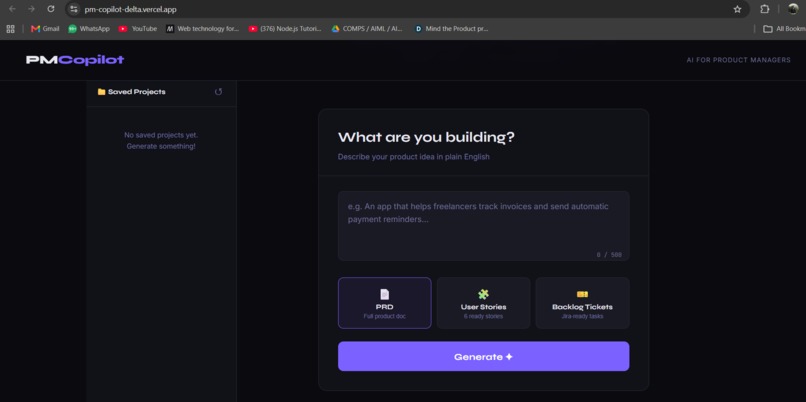Click the 'What are you building?' heading
This screenshot has height=402, width=806.
coord(426,137)
